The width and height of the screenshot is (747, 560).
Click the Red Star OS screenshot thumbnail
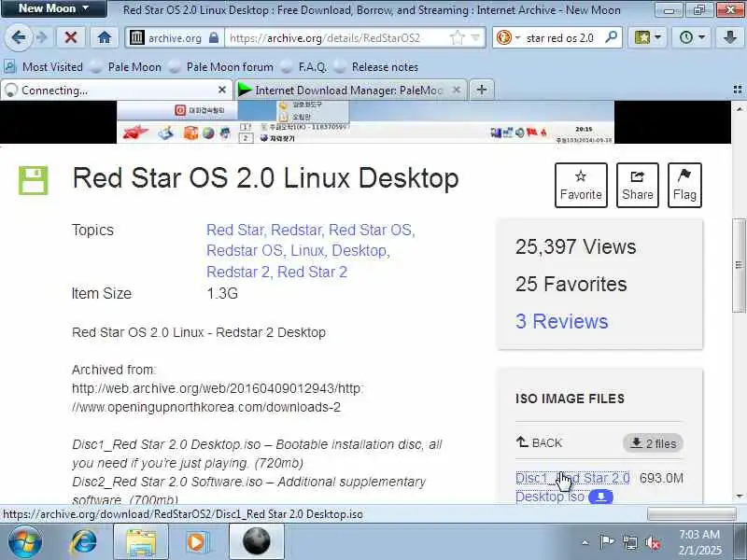tap(365, 122)
